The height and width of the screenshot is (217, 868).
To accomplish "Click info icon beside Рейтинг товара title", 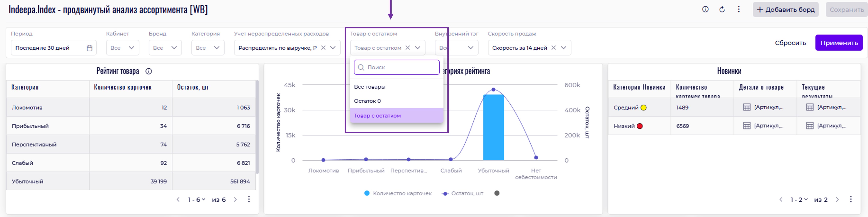I will click(149, 71).
